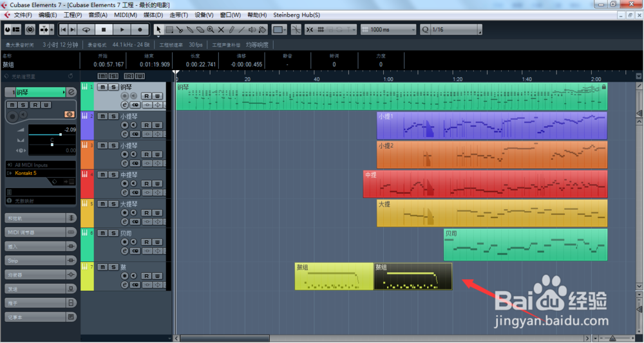Open Edit Channel Settings for 贝司 track
Screen dimensions: 644x343
pyautogui.click(x=125, y=251)
